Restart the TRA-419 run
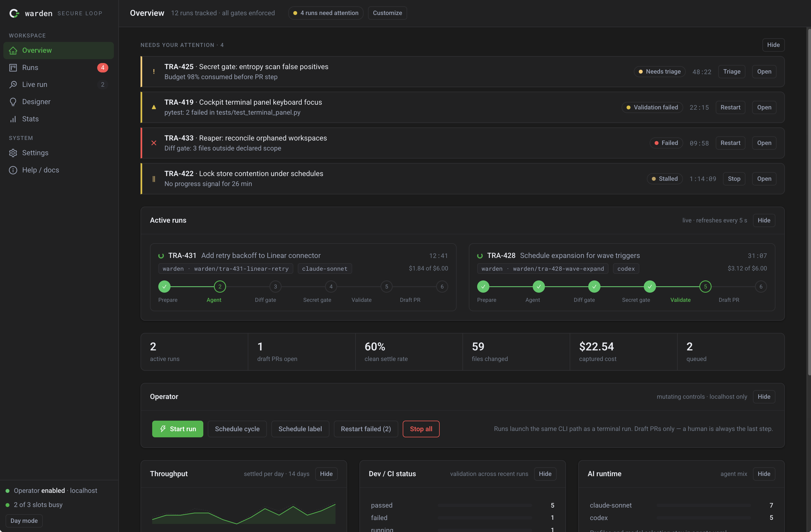The image size is (811, 532). pyautogui.click(x=730, y=107)
